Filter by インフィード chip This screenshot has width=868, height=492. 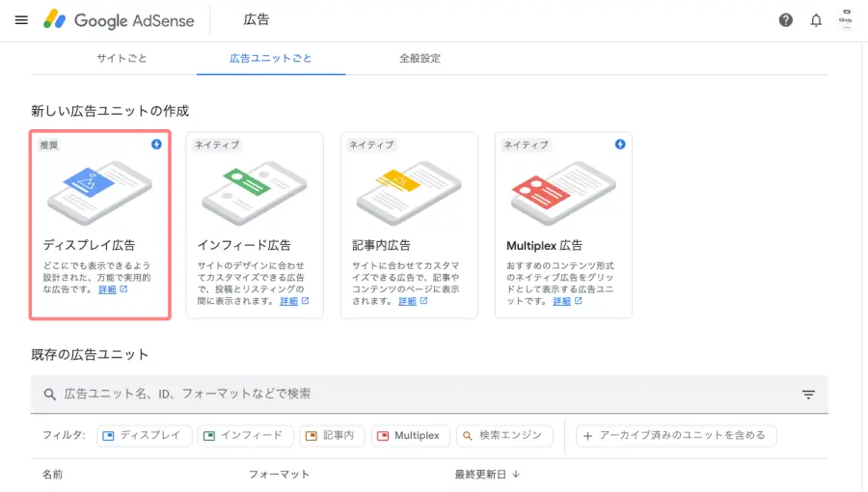coord(246,435)
